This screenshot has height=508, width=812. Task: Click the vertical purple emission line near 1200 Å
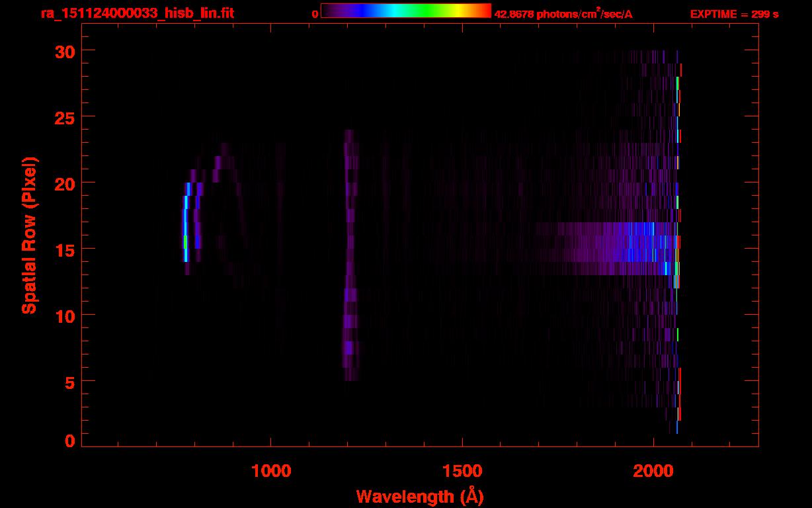tap(350, 255)
